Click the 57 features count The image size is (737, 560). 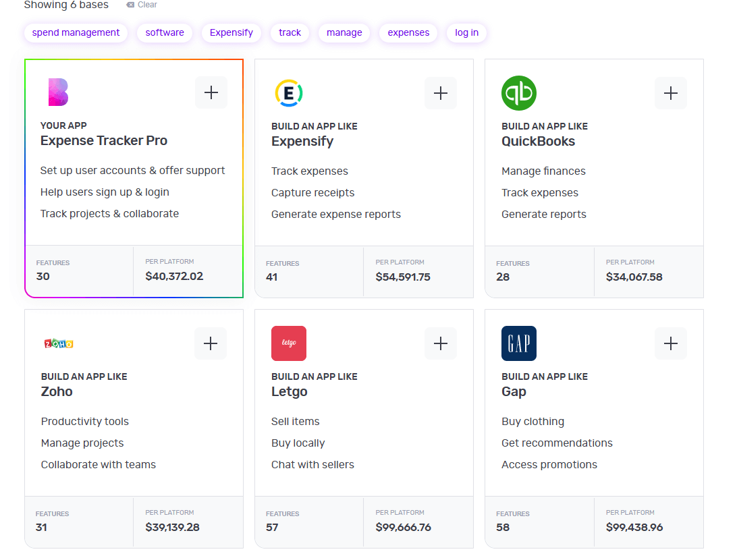coord(272,528)
